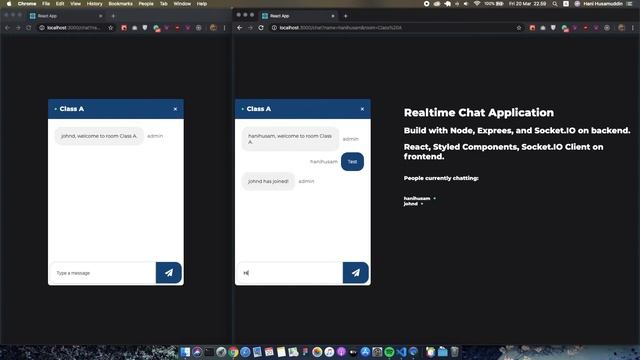Open Finder from the dock
The height and width of the screenshot is (360, 640).
[185, 351]
